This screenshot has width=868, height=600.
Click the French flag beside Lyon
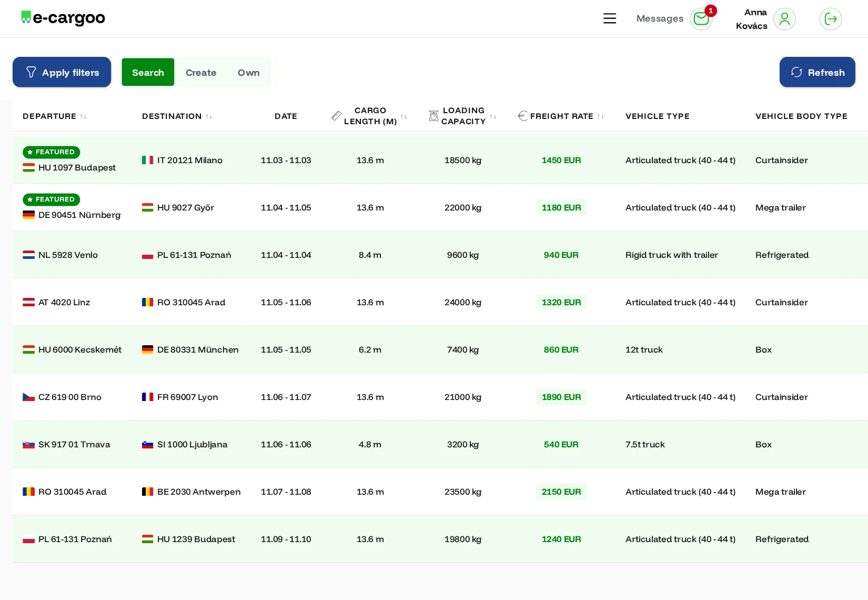[x=148, y=397]
